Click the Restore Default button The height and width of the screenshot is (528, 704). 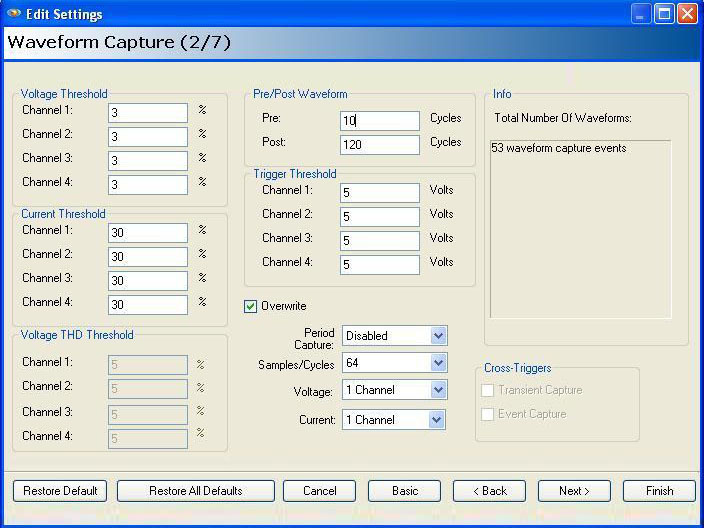(x=60, y=491)
